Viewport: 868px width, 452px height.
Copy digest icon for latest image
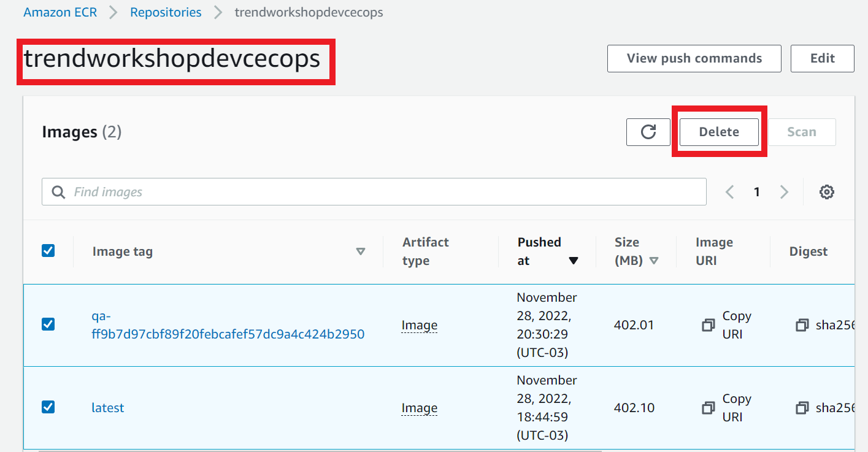(x=802, y=408)
